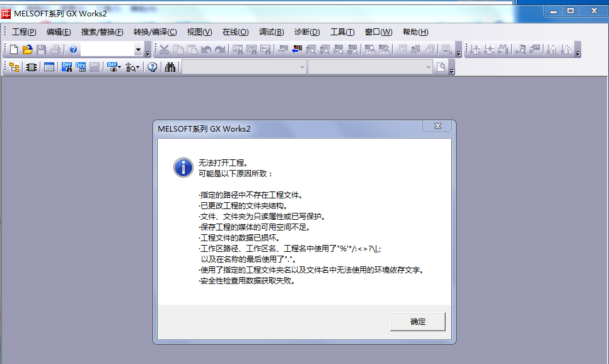
Task: Click the window list icon in second toolbar
Action: pos(49,67)
